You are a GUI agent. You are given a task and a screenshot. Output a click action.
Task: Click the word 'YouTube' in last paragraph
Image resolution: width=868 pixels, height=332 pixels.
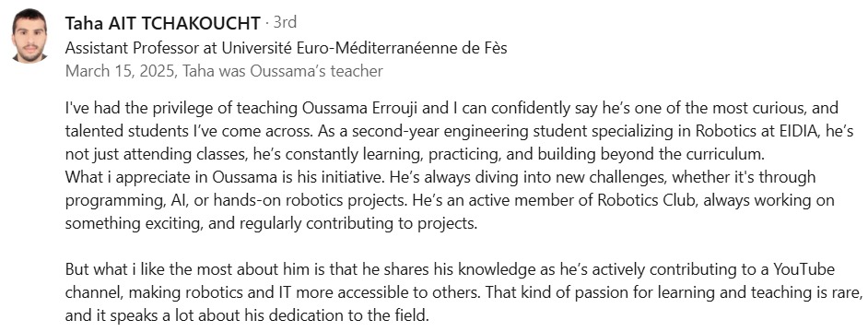[803, 270]
